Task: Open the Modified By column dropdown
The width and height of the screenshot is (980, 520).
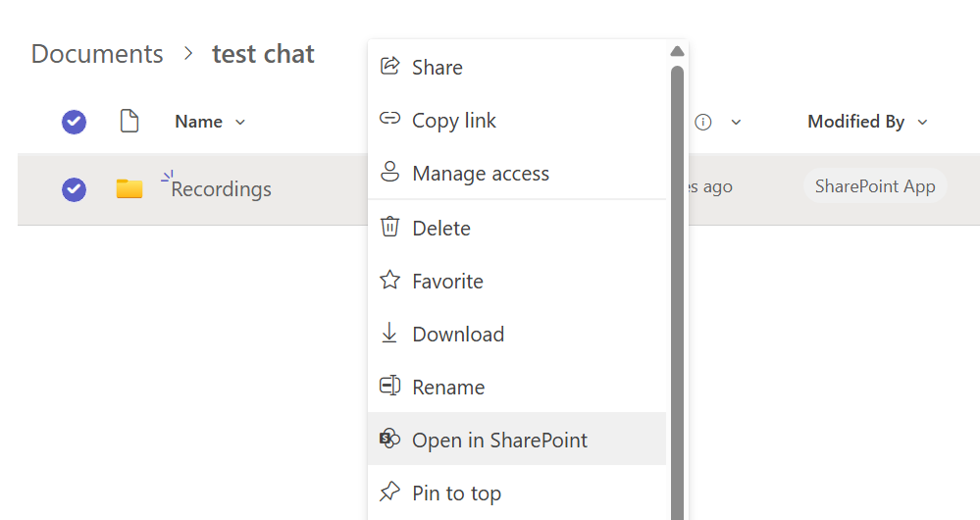Action: coord(922,123)
